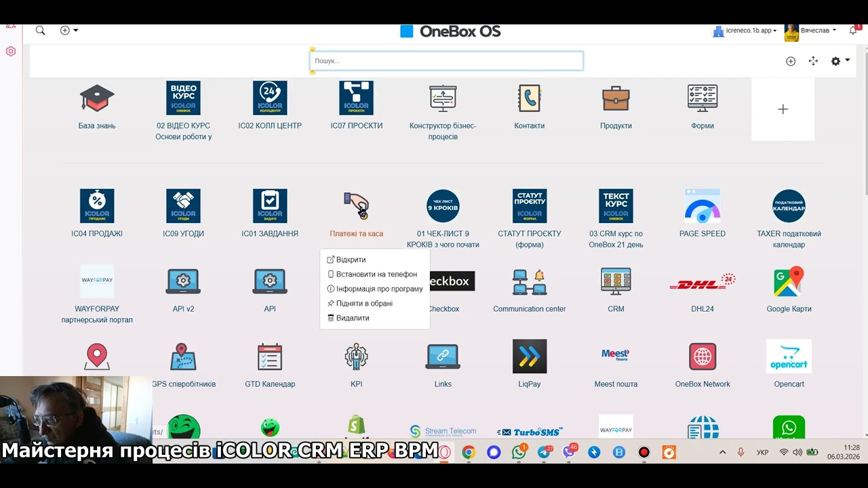Open Google Chrome from taskbar

(469, 452)
